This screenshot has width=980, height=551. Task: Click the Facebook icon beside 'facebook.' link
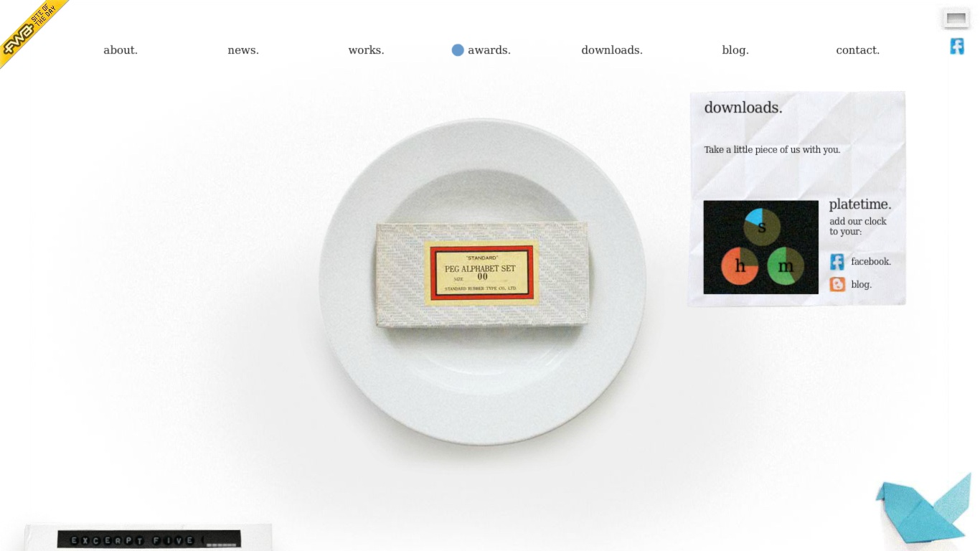837,262
